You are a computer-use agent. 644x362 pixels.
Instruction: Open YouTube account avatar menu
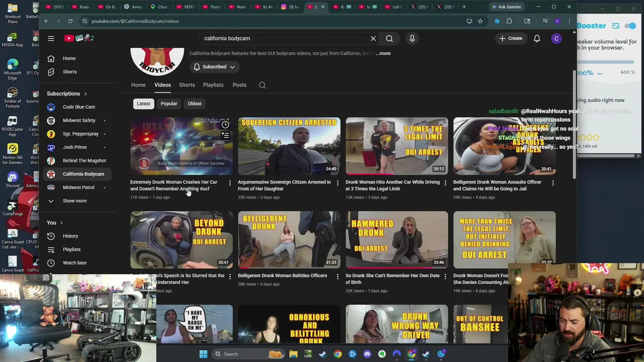(556, 38)
